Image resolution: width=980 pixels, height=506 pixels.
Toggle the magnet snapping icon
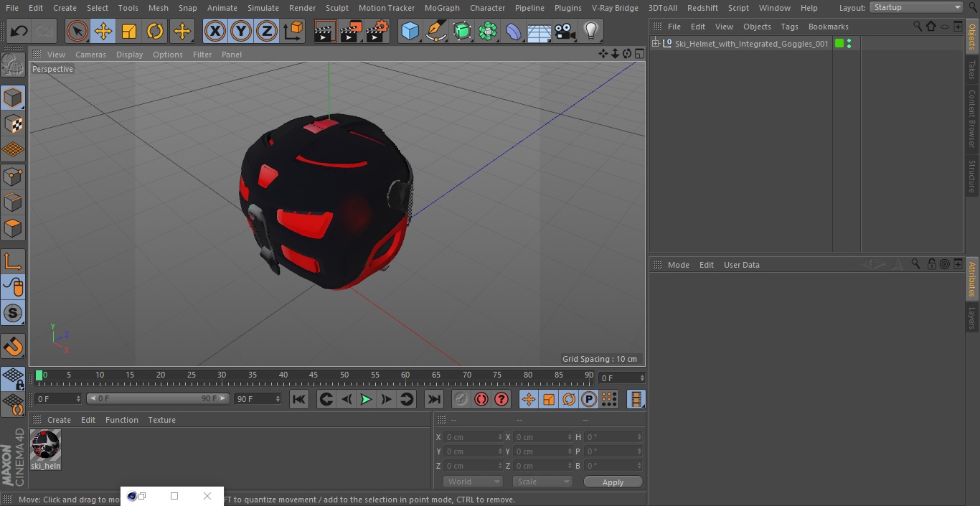click(13, 347)
